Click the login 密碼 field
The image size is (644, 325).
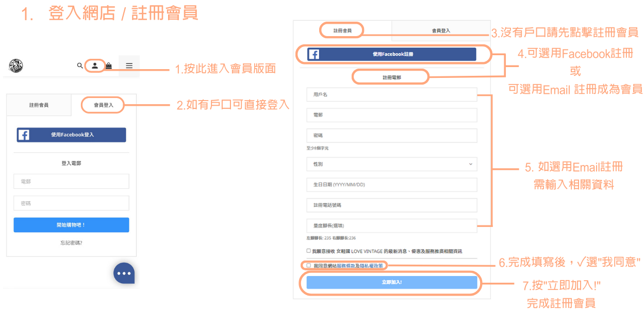point(71,203)
